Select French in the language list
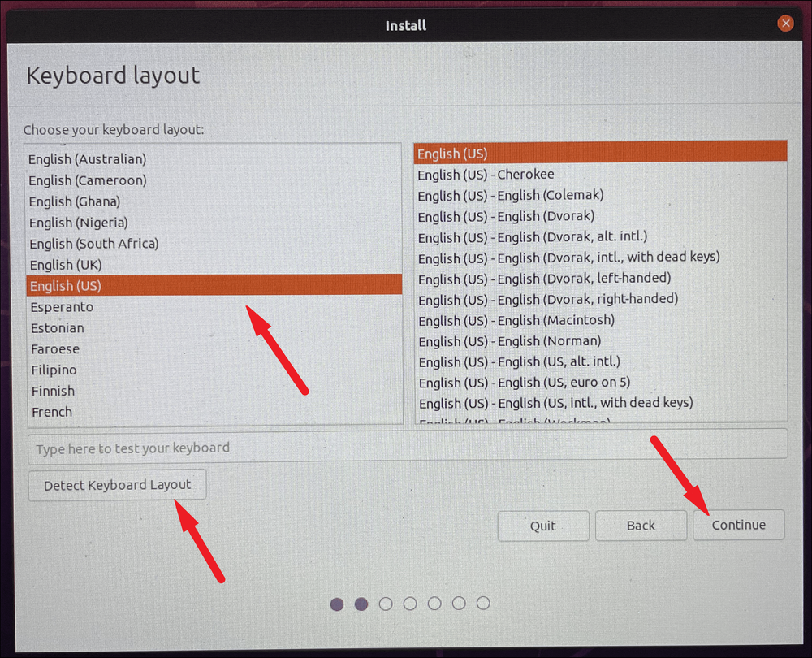 click(214, 412)
